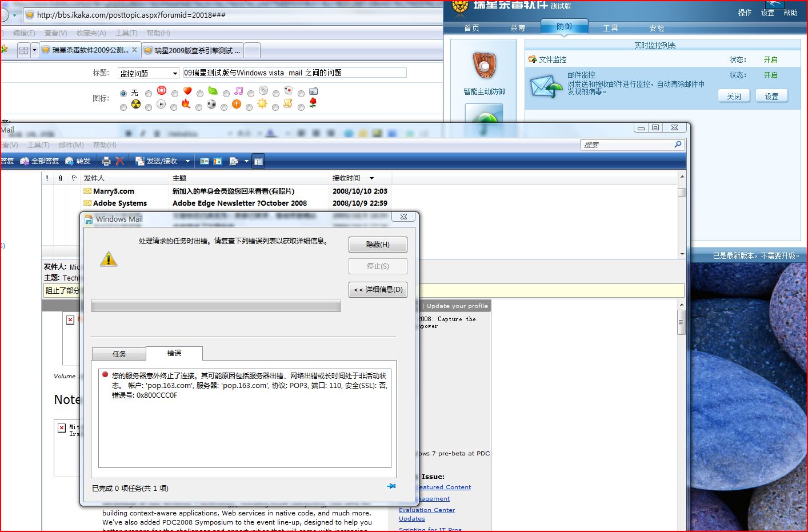Delete the message with the red X icon
808x532 pixels.
[119, 161]
